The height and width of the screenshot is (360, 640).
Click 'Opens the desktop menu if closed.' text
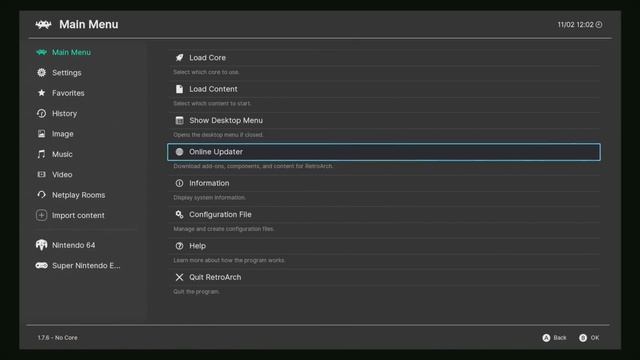click(x=218, y=135)
